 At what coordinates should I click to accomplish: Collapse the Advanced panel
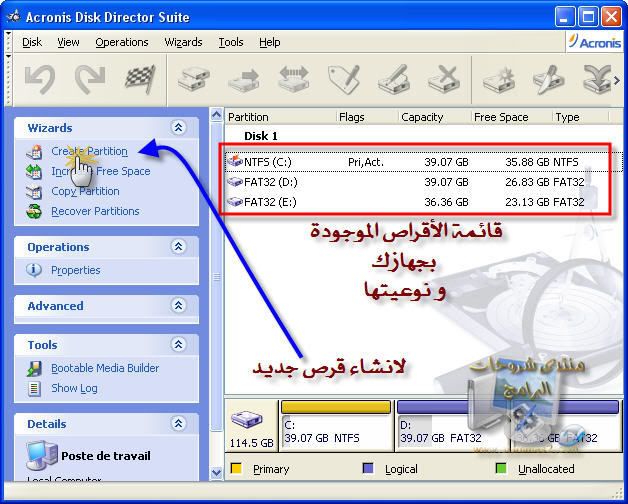pyautogui.click(x=179, y=306)
